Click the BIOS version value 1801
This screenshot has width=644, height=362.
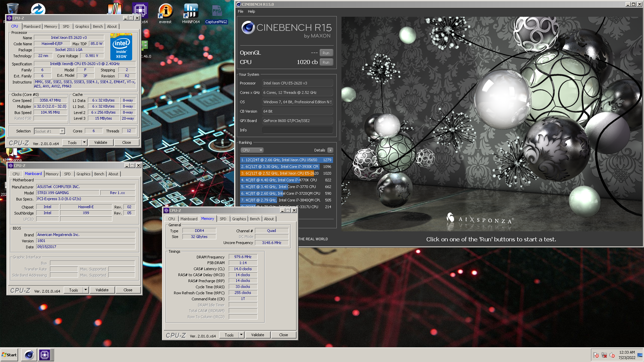pos(86,241)
